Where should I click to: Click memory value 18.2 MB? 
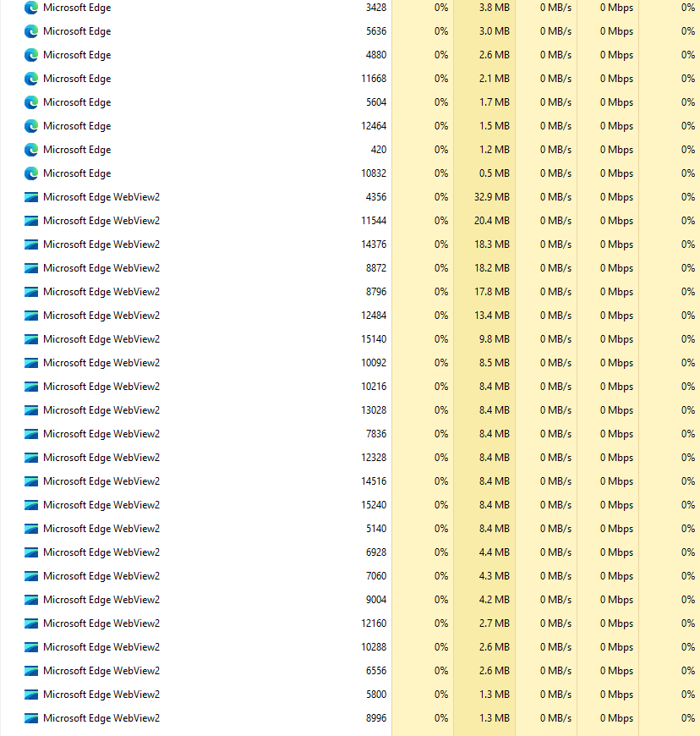pos(492,268)
